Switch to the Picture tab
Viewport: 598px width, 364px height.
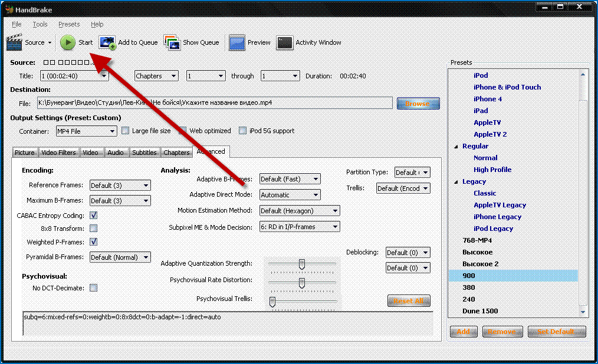tap(25, 153)
